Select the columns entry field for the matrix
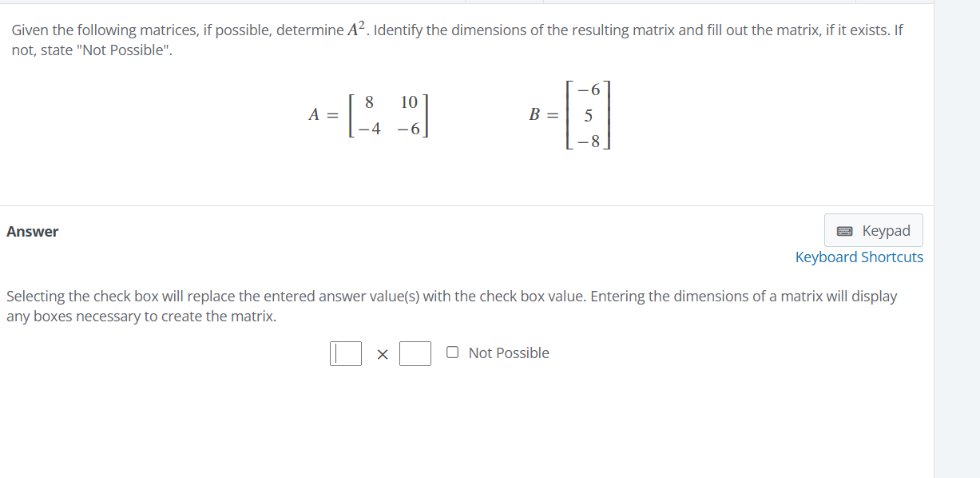The image size is (980, 478). [x=415, y=353]
